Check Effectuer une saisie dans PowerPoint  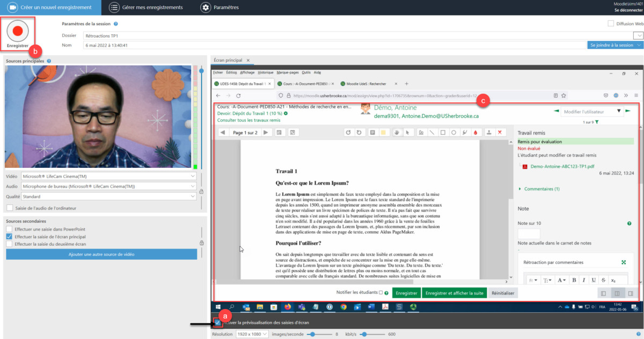click(x=10, y=229)
